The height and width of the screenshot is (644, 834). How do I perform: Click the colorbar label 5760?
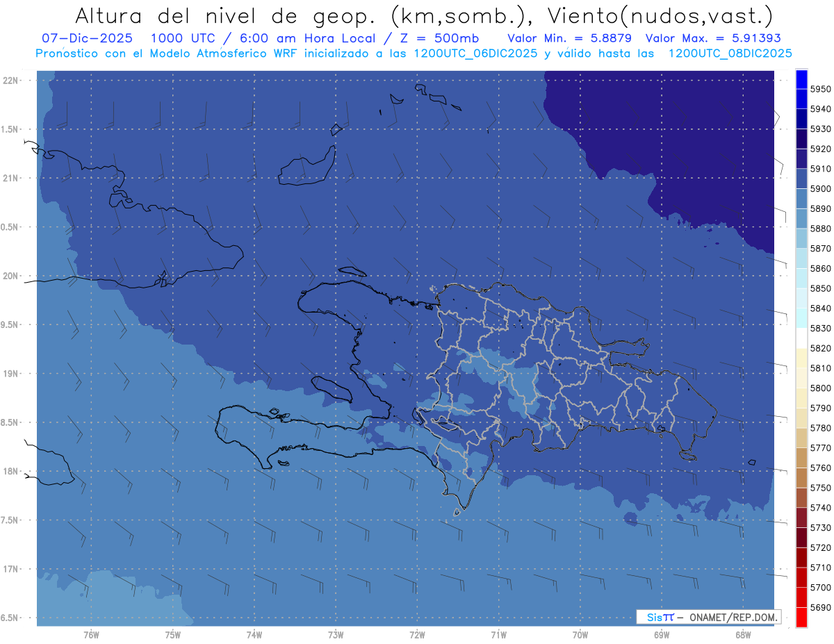click(x=821, y=468)
